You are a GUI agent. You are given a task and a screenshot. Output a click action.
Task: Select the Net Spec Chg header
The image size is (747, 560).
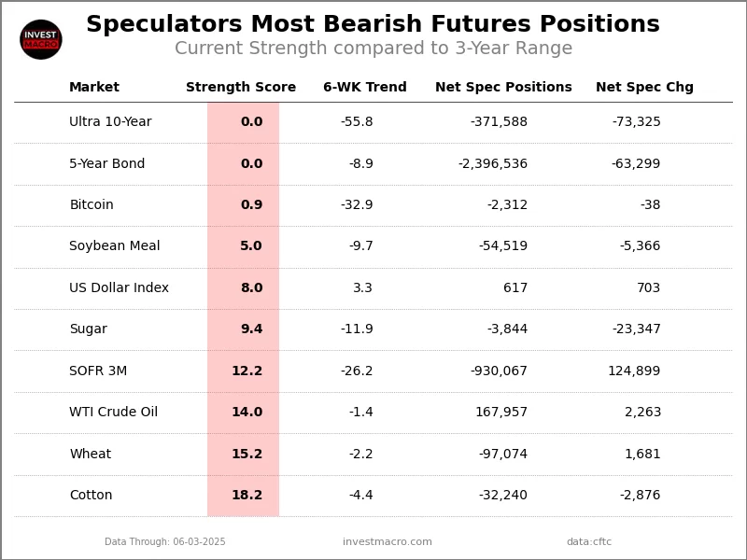pos(644,88)
